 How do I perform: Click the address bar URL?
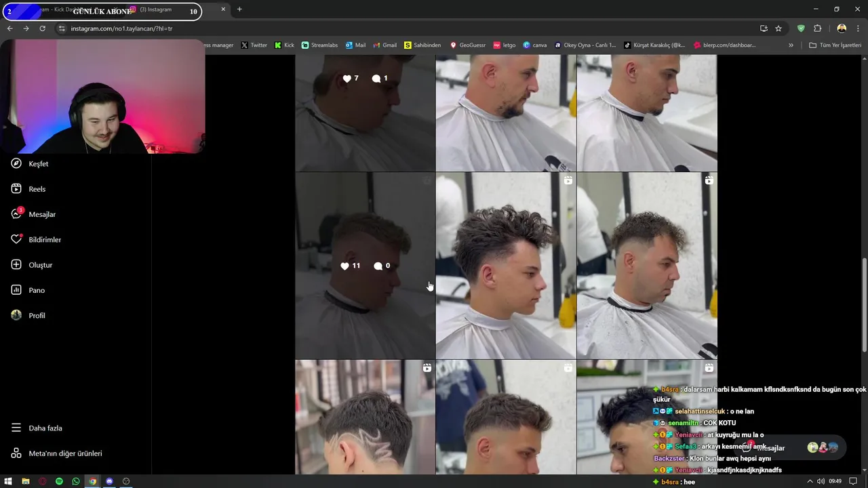tap(122, 28)
